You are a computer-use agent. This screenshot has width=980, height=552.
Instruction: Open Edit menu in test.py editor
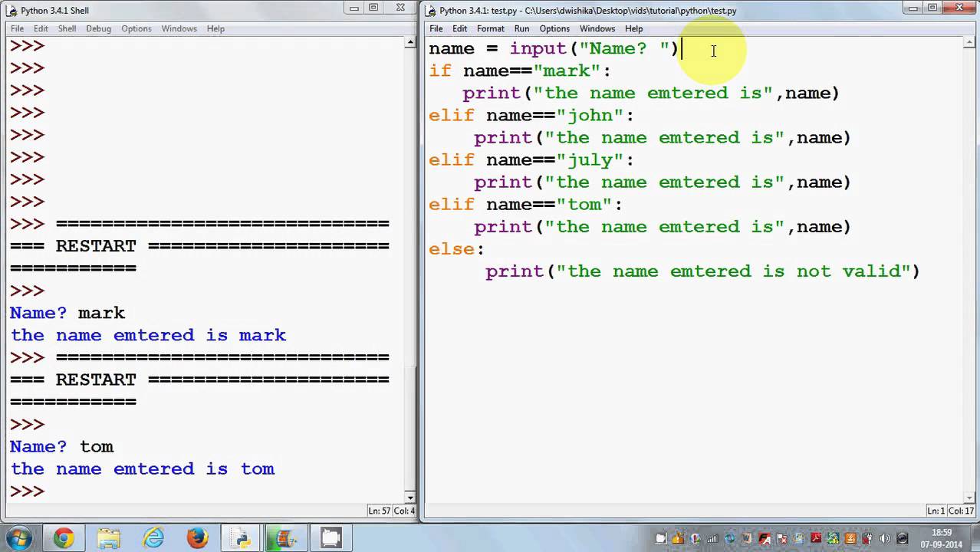point(459,28)
